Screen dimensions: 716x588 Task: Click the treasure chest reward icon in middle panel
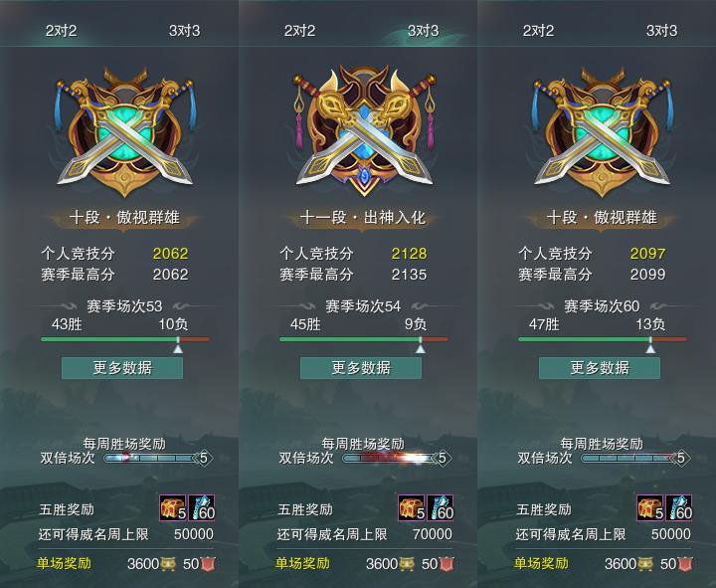click(412, 507)
